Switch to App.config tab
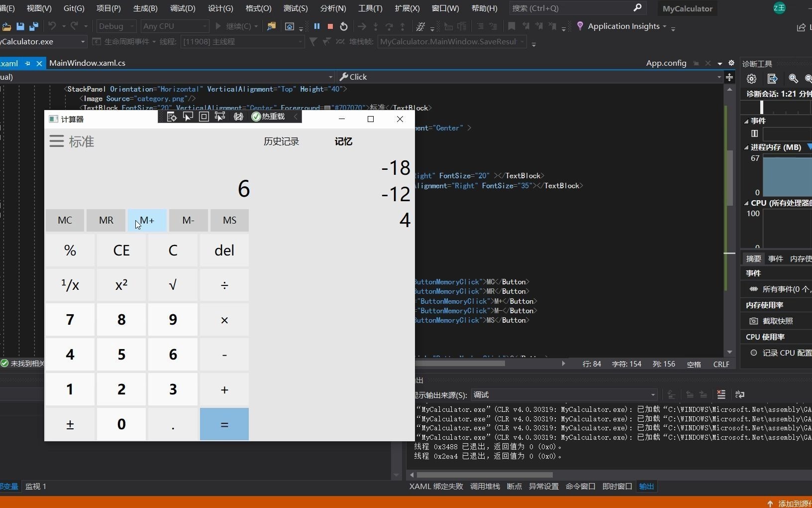This screenshot has width=812, height=508. pyautogui.click(x=666, y=63)
